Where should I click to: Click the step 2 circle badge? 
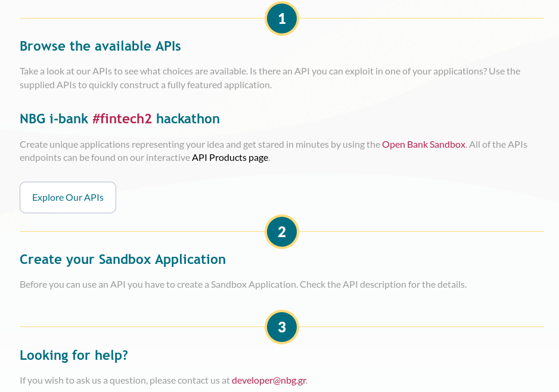tap(282, 232)
